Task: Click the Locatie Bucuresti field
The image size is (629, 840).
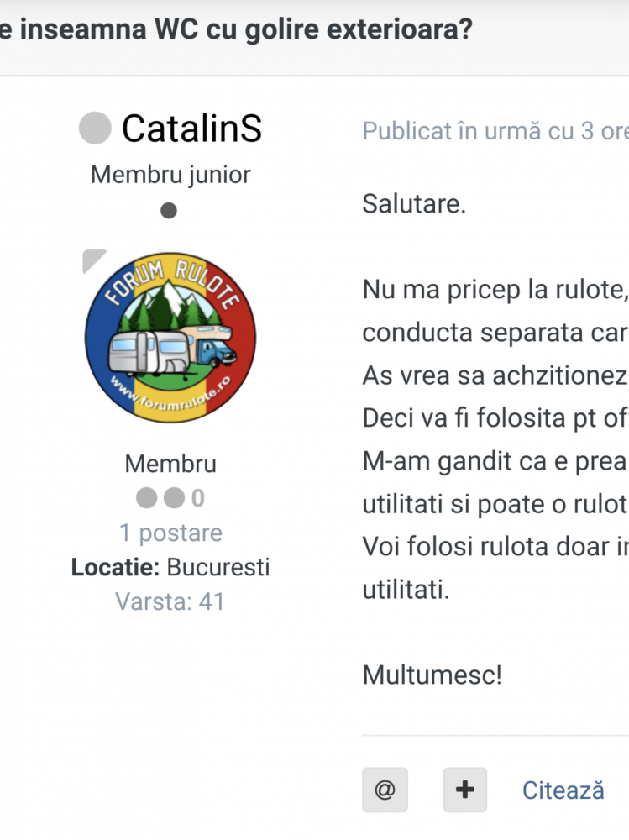Action: pos(170,568)
